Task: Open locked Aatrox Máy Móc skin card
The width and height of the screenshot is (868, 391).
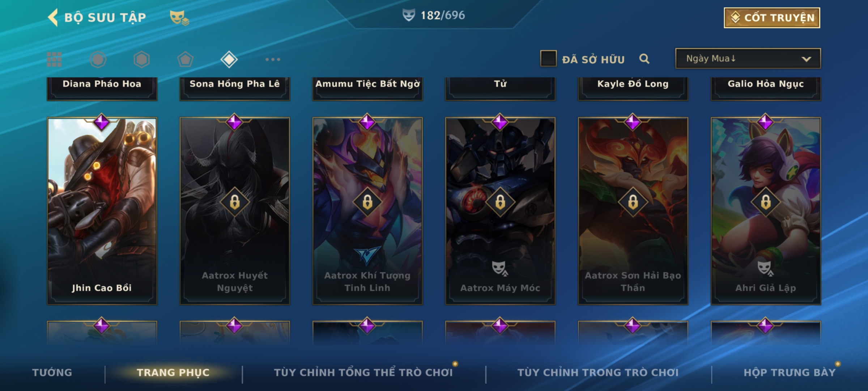Action: (500, 211)
